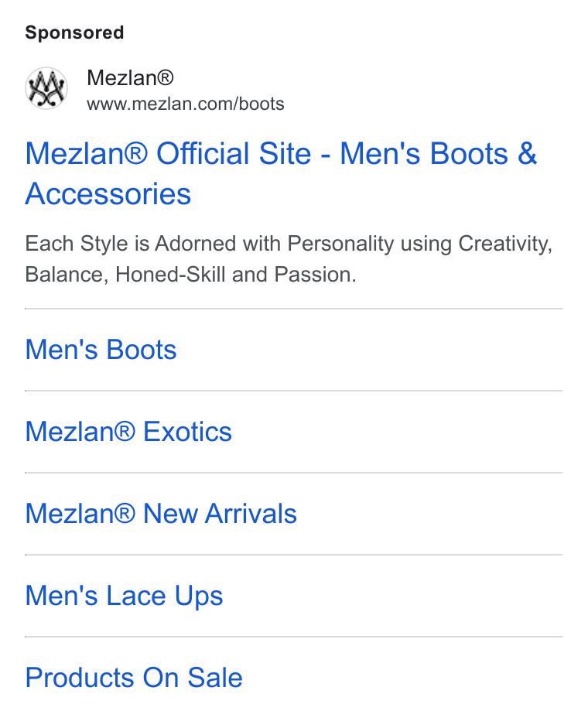Click the word "Exotics" in the sitelinks

(188, 432)
